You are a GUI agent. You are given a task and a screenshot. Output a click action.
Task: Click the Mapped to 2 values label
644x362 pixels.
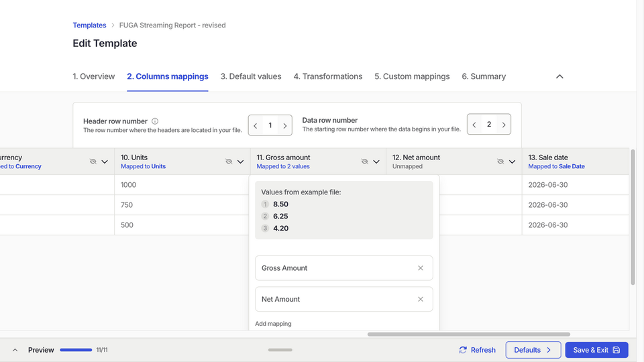coord(283,166)
